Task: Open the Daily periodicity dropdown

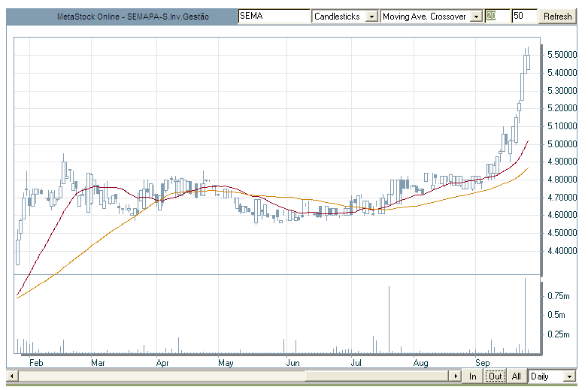Action: (570, 376)
